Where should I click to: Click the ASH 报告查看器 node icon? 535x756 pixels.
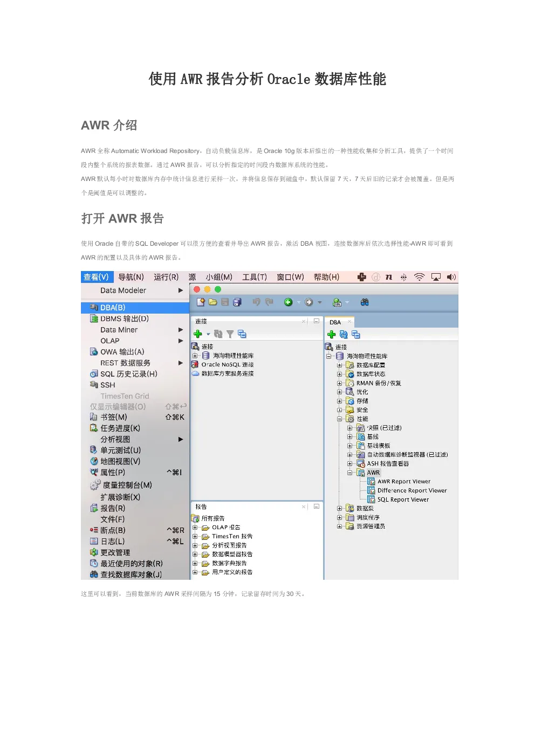[x=361, y=463]
